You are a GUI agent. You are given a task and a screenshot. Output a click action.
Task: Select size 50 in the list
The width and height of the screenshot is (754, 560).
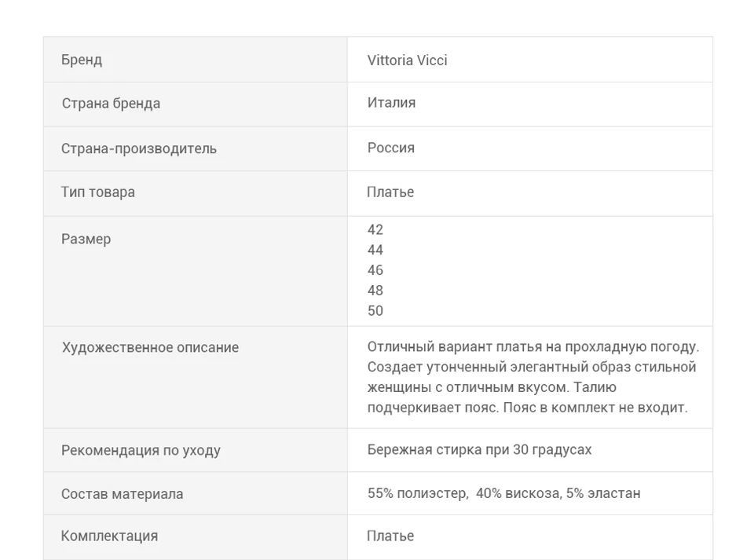[x=375, y=310]
